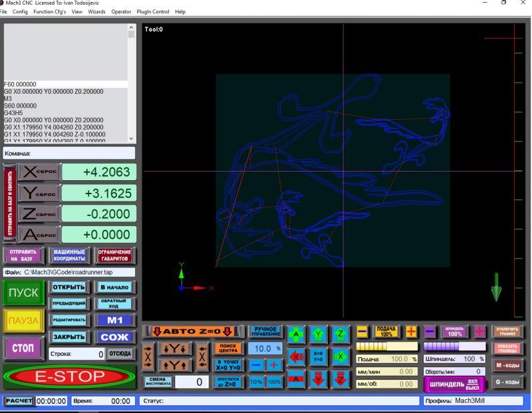This screenshot has height=413, width=532.
Task: Click the ОТКРЫТЬ file button
Action: click(69, 287)
